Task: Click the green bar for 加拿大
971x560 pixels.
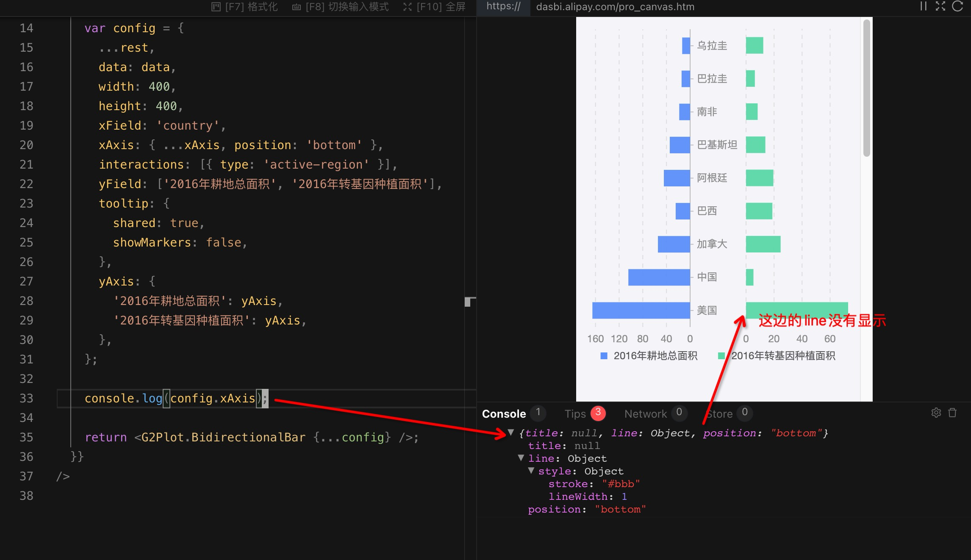Action: click(x=763, y=244)
